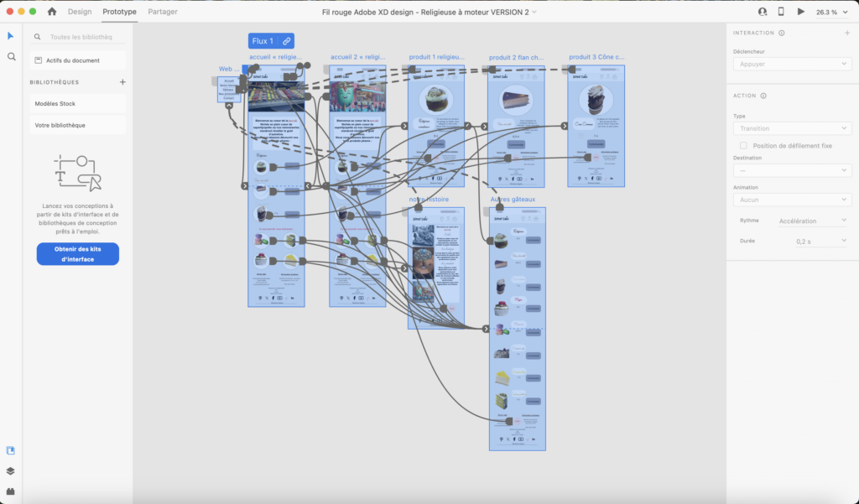Screen dimensions: 859x504
Task: Click the library search input field
Action: tap(81, 37)
